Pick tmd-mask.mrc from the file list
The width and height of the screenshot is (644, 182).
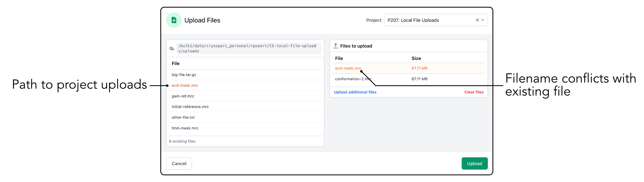tap(185, 128)
